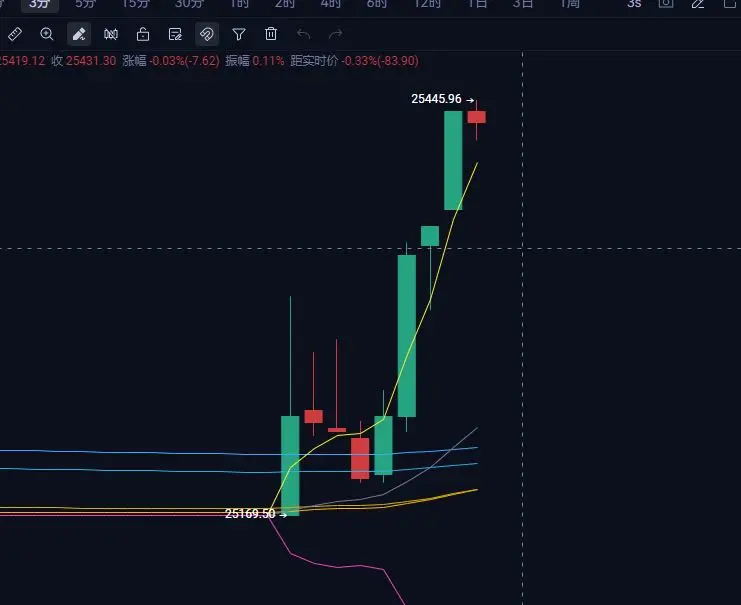
Task: Switch to the 1日 timeframe tab
Action: [478, 4]
